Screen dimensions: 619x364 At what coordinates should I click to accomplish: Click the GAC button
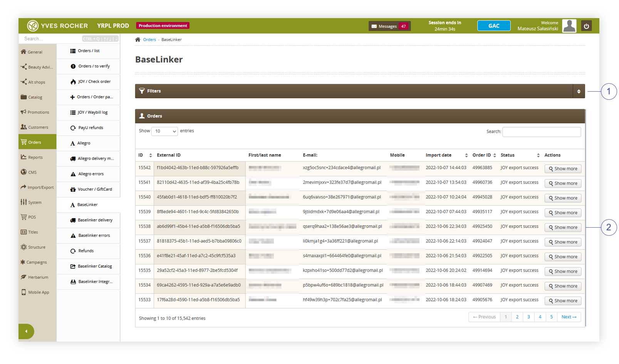pyautogui.click(x=494, y=26)
